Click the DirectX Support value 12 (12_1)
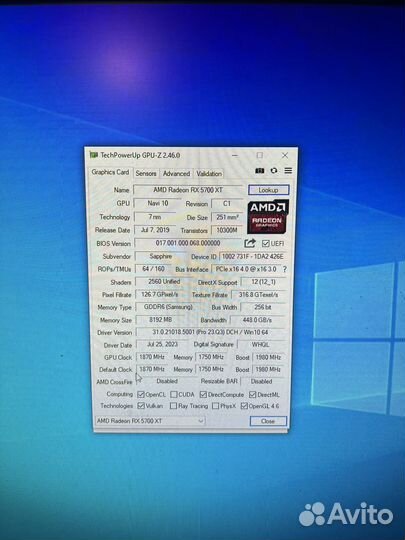The width and height of the screenshot is (405, 540). (x=263, y=282)
